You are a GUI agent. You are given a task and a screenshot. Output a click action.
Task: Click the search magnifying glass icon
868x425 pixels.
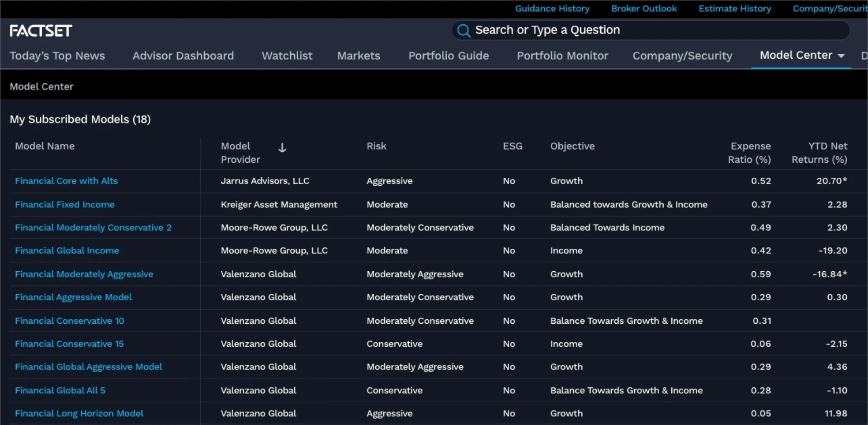(464, 30)
